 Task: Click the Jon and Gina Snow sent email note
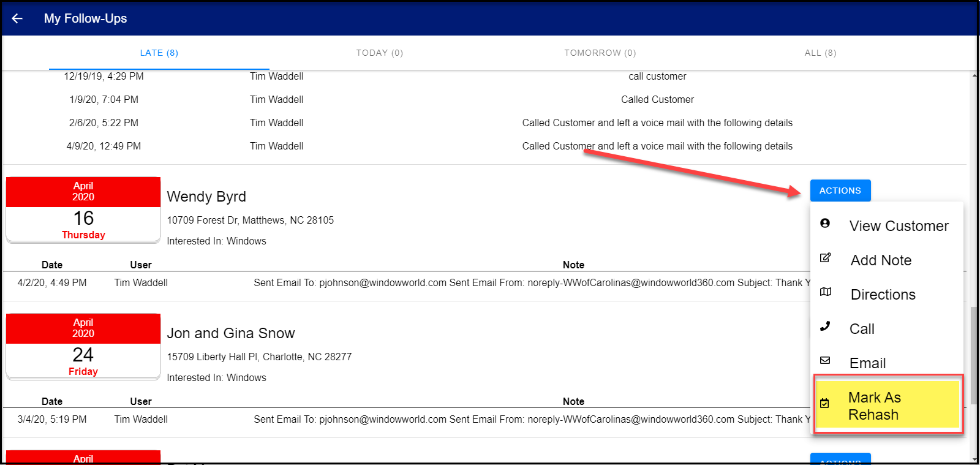[x=532, y=419]
